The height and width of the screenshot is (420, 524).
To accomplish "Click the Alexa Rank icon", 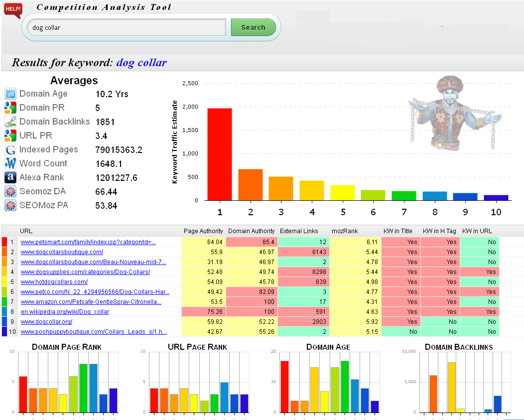I will tap(10, 177).
